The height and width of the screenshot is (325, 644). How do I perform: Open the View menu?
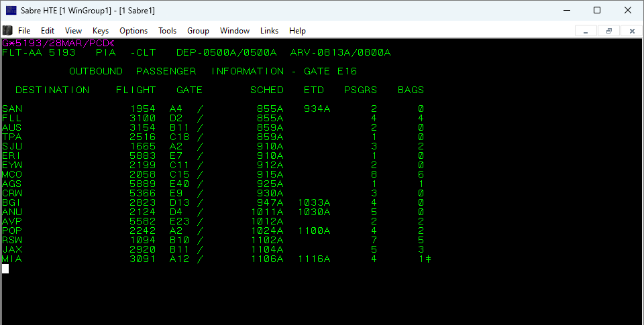click(73, 31)
